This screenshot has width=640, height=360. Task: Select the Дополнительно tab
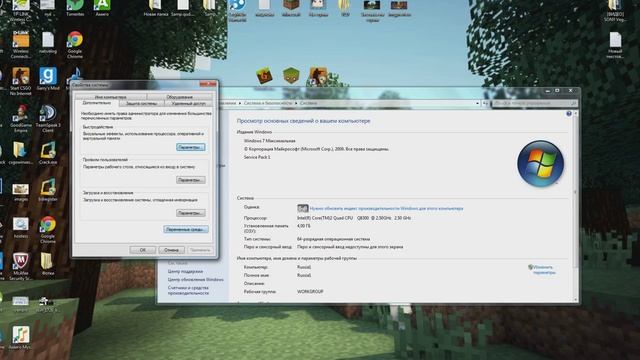(97, 103)
